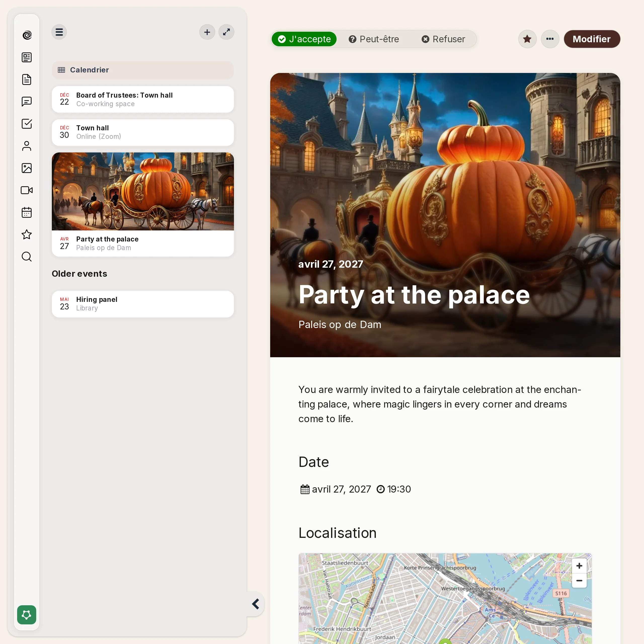
Task: Select the Refuser RSVP option
Action: point(443,39)
